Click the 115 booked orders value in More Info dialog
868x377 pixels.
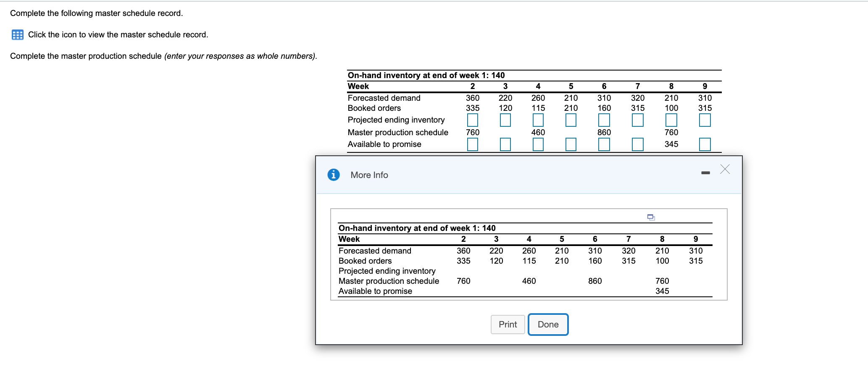[x=529, y=261]
